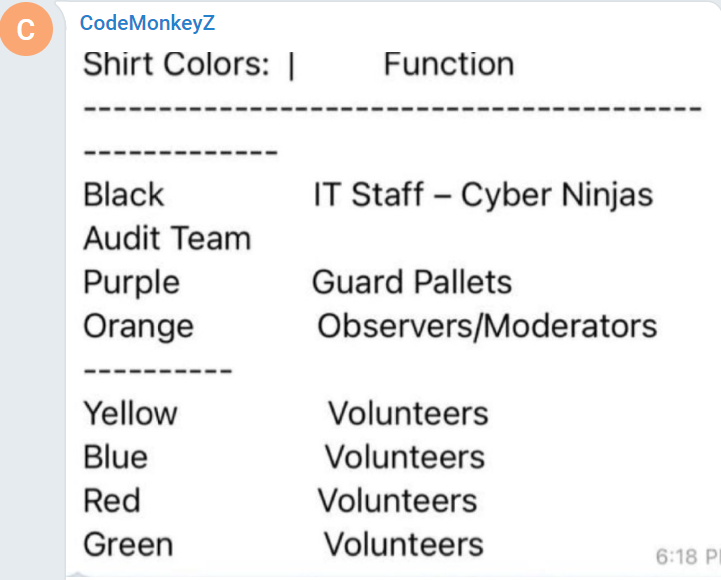Click "Volunteers" beside Yellow

click(x=408, y=413)
